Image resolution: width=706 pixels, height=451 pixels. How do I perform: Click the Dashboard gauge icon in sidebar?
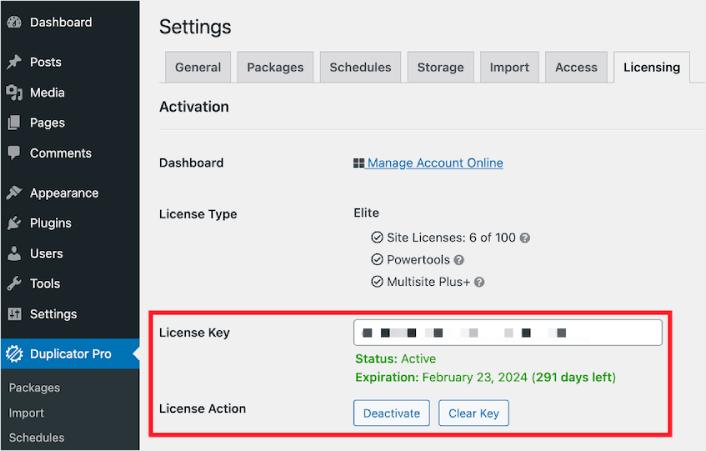coord(14,23)
